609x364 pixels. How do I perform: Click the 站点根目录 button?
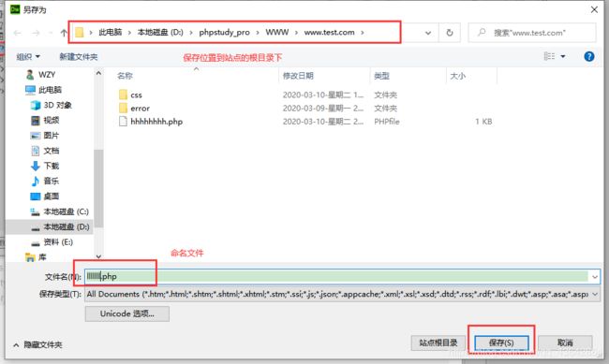coord(438,342)
